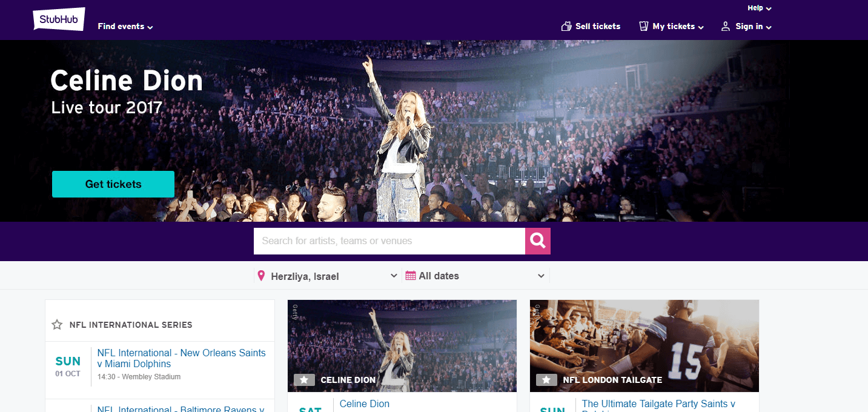Click the StubHub logo

[58, 19]
